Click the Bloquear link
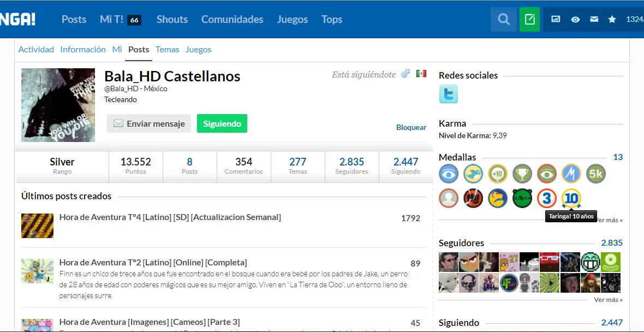This screenshot has height=332, width=644. pyautogui.click(x=411, y=127)
